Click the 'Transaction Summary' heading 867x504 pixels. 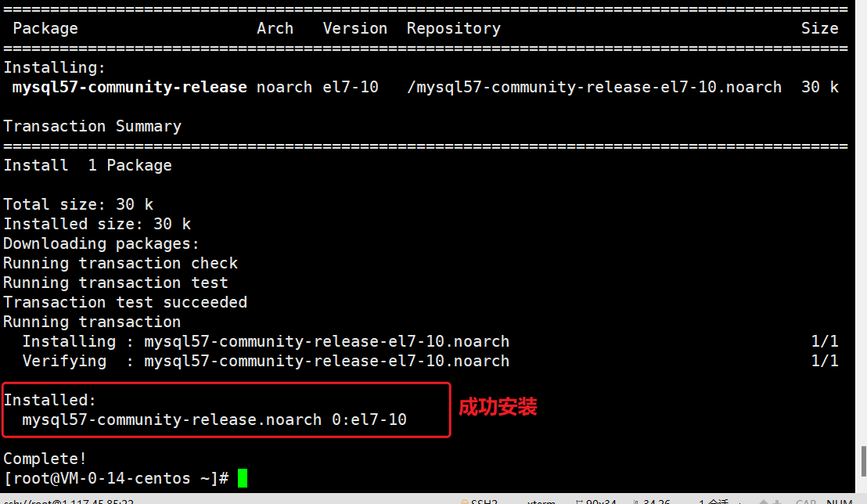92,126
